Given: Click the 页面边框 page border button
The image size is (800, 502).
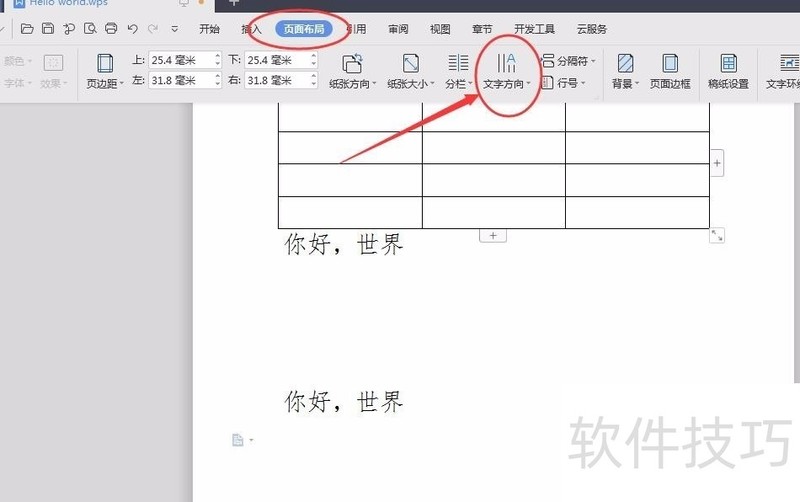Looking at the screenshot, I should pyautogui.click(x=670, y=71).
